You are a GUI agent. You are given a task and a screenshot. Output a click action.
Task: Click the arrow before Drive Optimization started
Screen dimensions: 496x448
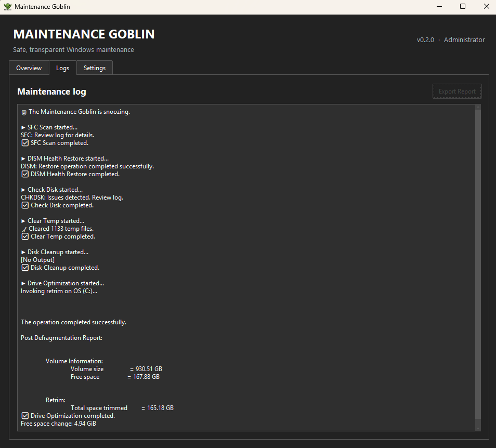pyautogui.click(x=23, y=283)
